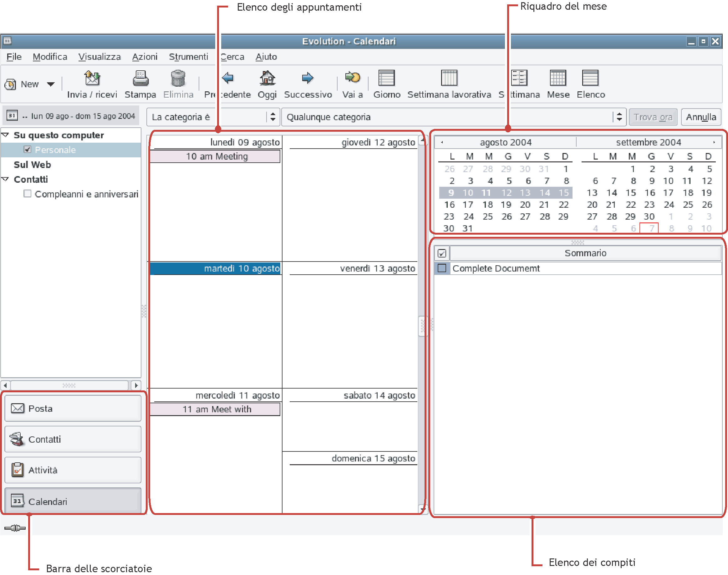This screenshot has width=728, height=575.
Task: Switch to Mese month view
Action: (x=558, y=79)
